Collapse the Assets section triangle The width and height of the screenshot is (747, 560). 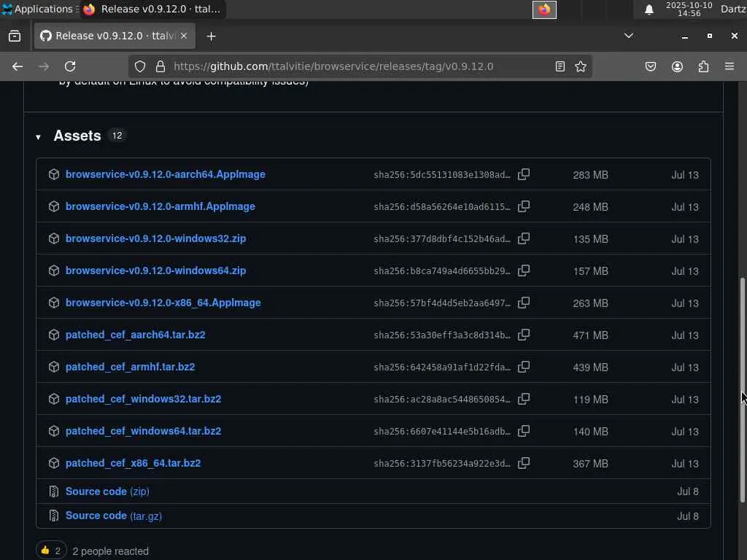(x=38, y=137)
